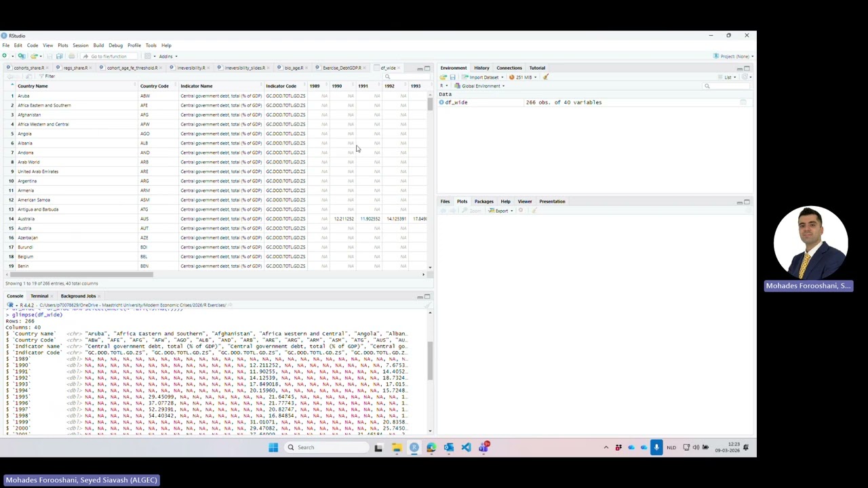Open Visual Studio Code from taskbar
Viewport: 868px width, 488px height.
466,447
